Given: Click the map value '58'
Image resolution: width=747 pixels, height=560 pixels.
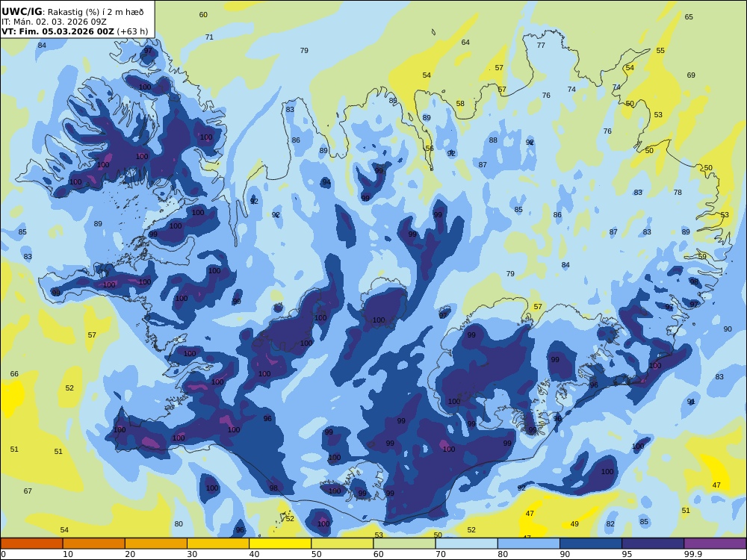Looking at the screenshot, I should (x=460, y=104).
